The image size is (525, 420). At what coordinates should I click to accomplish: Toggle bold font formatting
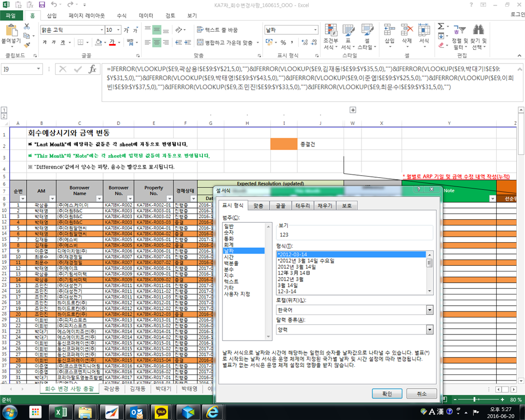click(45, 43)
